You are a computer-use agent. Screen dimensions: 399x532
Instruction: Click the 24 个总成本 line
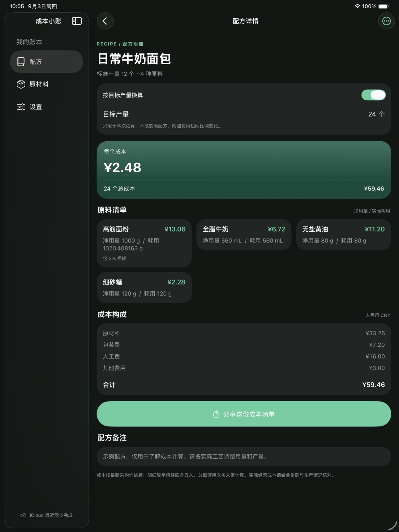244,189
